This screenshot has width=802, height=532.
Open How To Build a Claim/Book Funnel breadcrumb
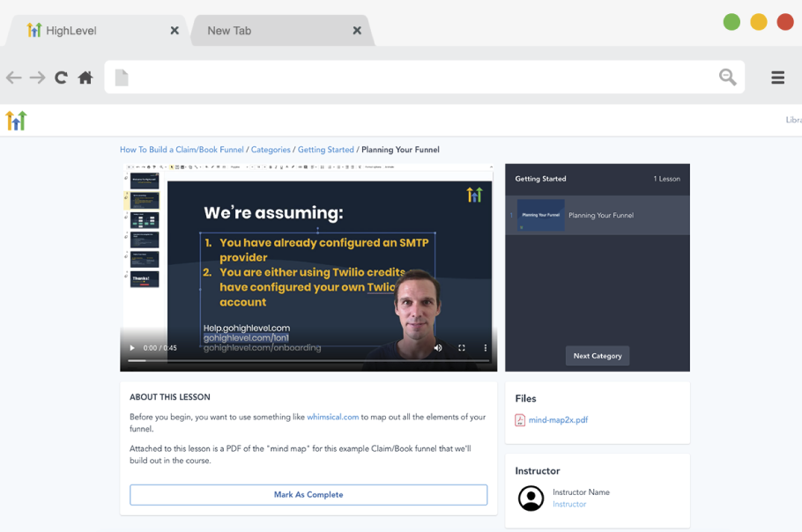point(182,150)
